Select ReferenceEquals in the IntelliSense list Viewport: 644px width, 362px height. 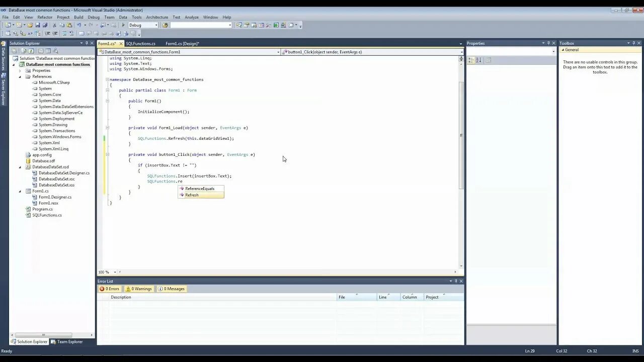(x=201, y=189)
